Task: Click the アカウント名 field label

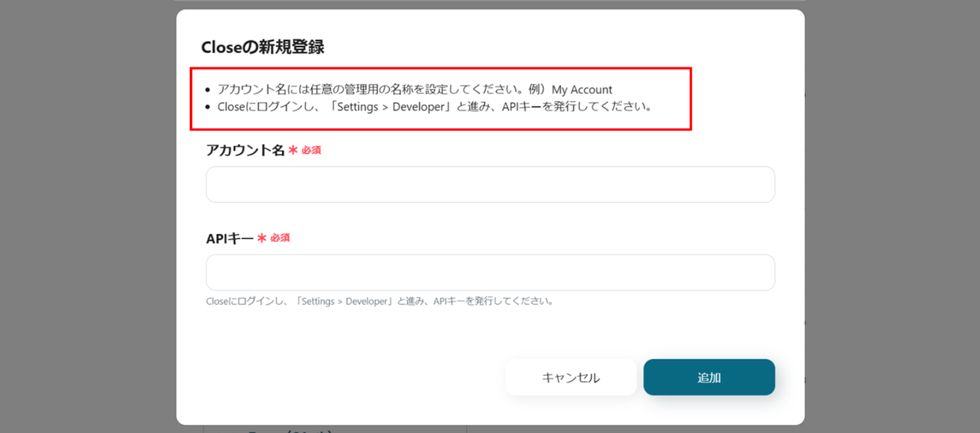Action: [246, 150]
